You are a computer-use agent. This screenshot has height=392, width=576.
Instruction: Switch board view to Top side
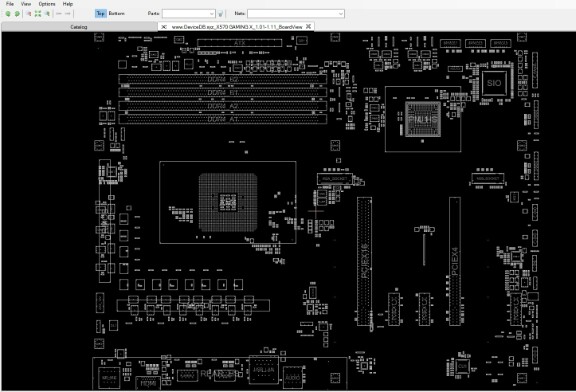click(x=101, y=14)
